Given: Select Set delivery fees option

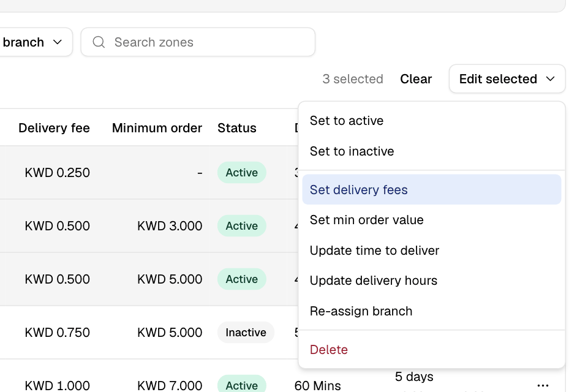Looking at the screenshot, I should click(x=432, y=189).
